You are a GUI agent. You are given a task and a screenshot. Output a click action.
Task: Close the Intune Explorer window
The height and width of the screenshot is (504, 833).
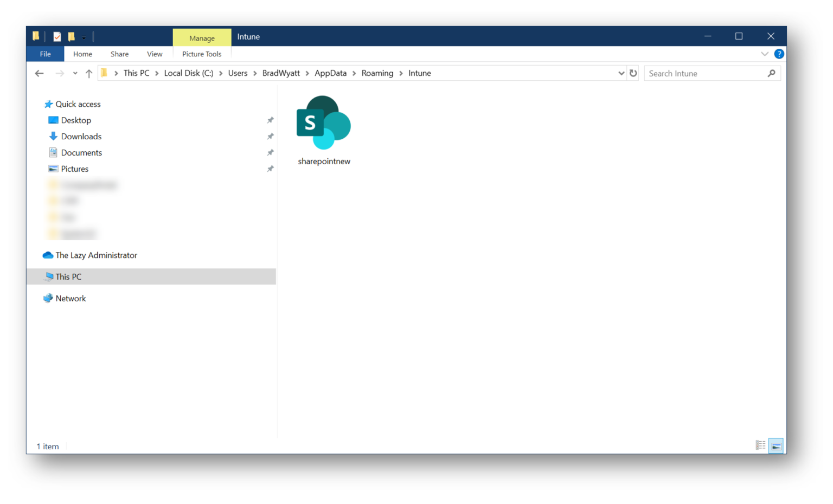tap(771, 36)
